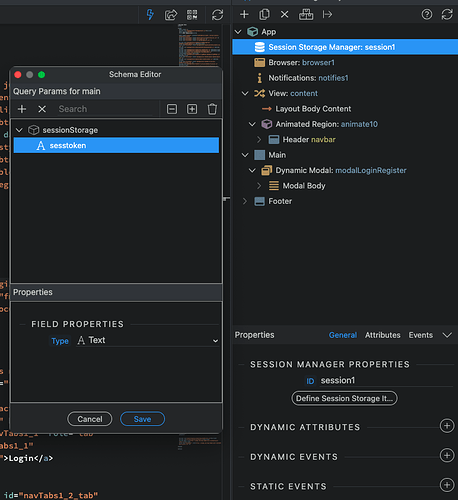This screenshot has width=458, height=500.
Task: Click the trash icon in Schema Editor
Action: coord(212,109)
